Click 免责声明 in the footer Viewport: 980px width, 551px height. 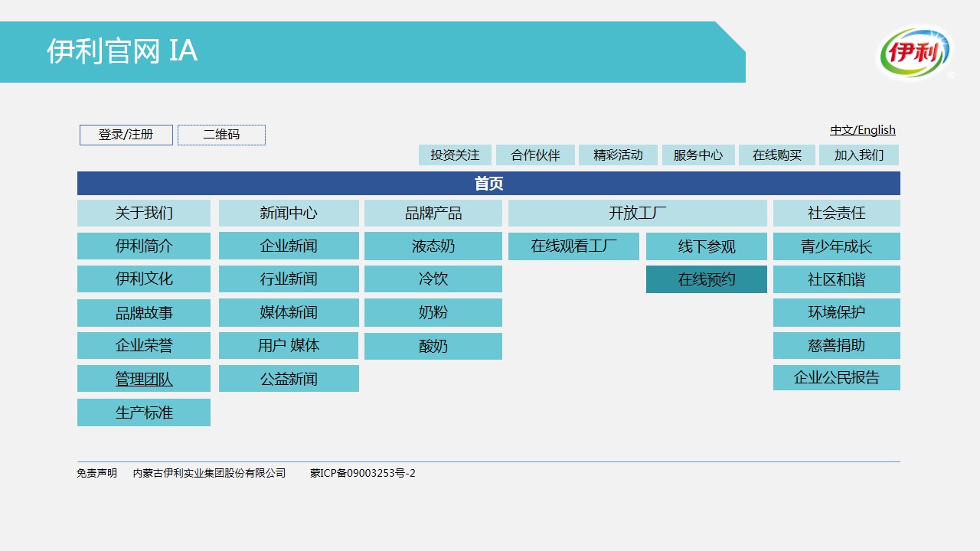[x=97, y=473]
